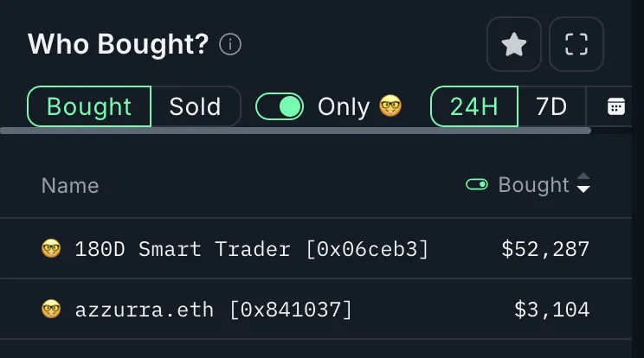Toggle the Only smart money switch

(280, 106)
